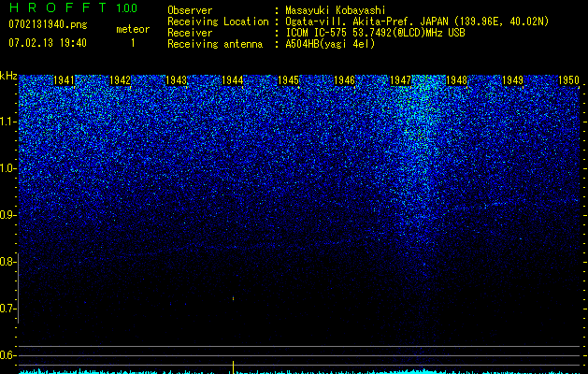Click the 1.0 kHz axis label

(x=7, y=168)
